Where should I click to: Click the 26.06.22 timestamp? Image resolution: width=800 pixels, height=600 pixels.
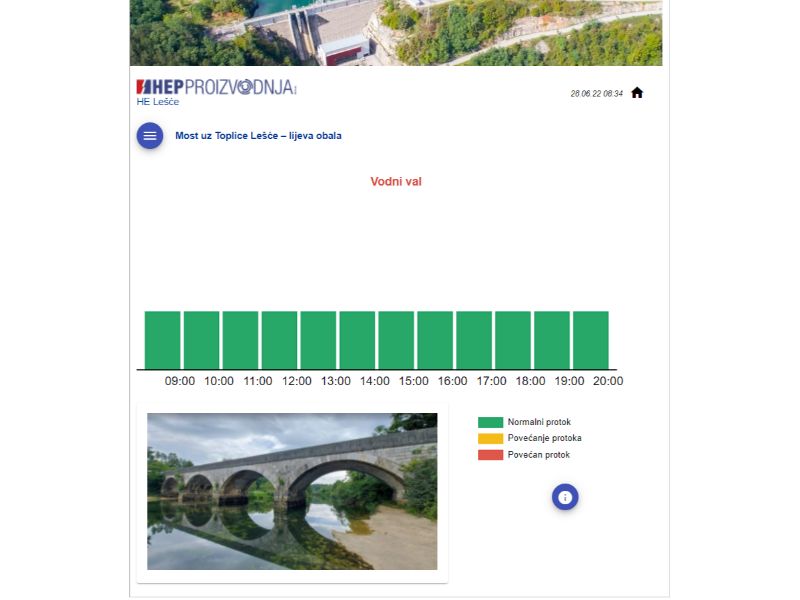click(x=596, y=93)
